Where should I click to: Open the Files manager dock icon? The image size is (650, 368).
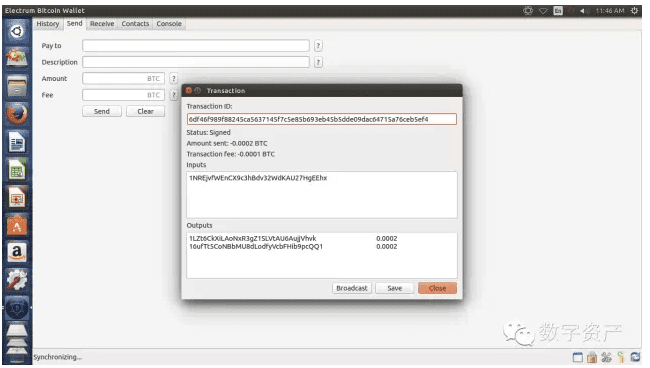[x=17, y=87]
